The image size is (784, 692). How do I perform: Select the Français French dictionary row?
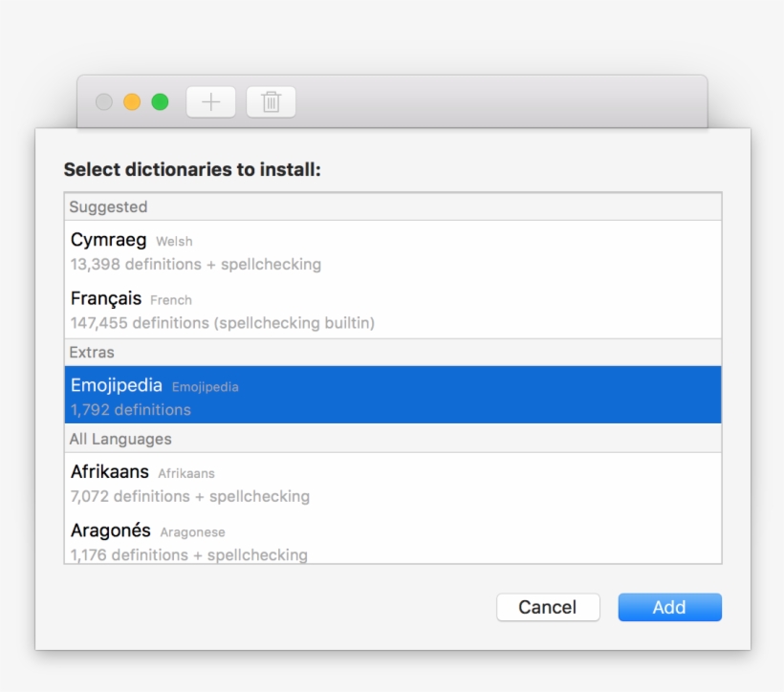coord(393,310)
